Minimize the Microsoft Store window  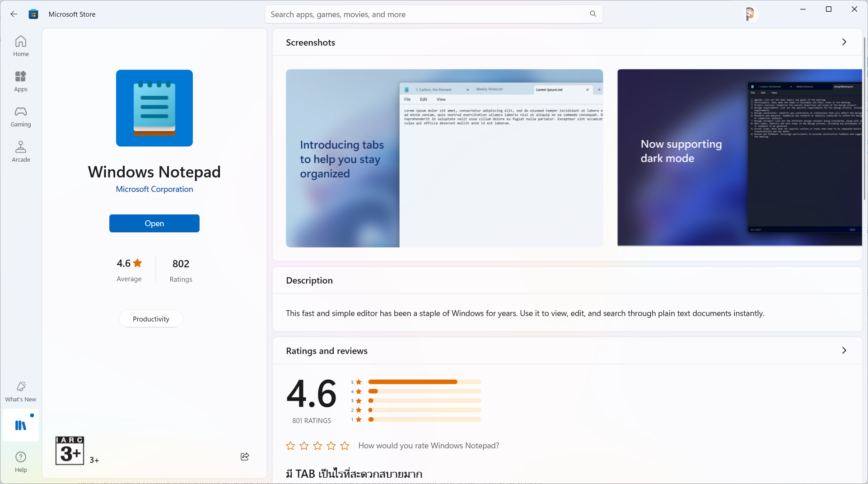pyautogui.click(x=803, y=9)
